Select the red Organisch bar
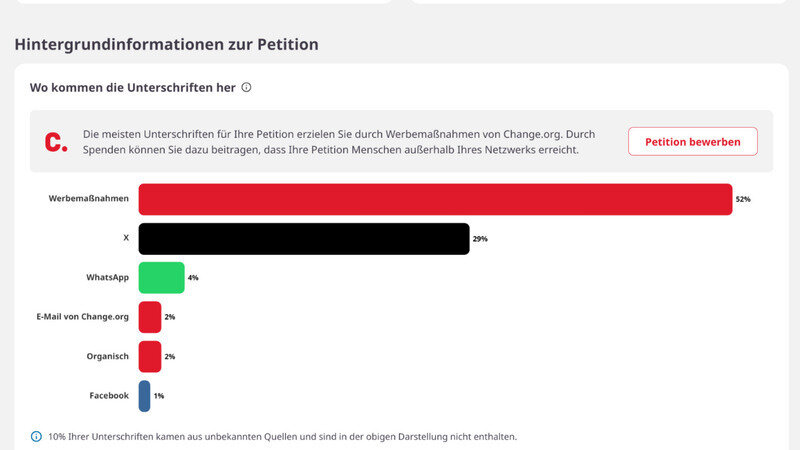 [x=149, y=356]
